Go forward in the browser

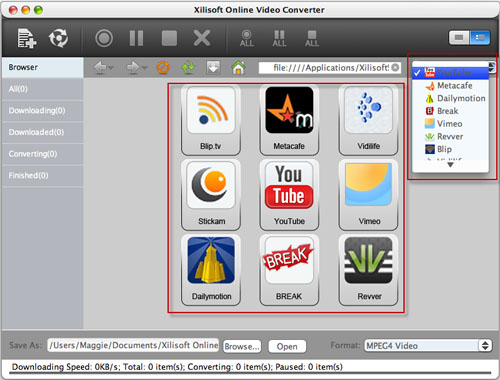(133, 68)
